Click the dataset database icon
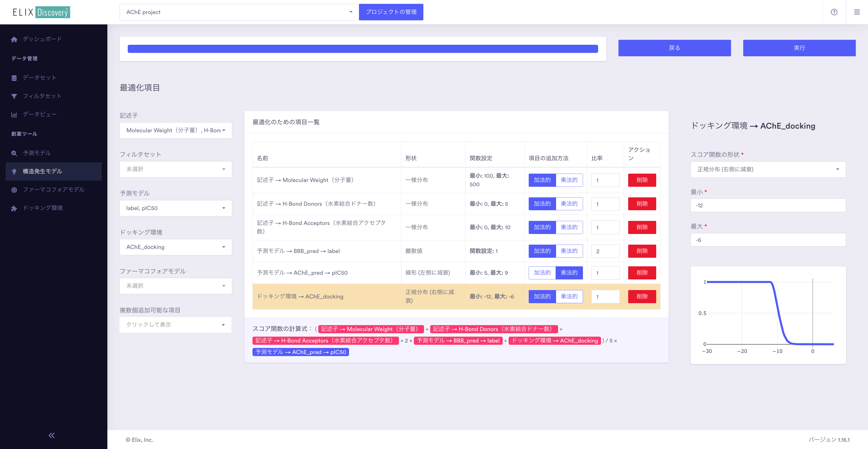868x449 pixels. click(x=14, y=78)
